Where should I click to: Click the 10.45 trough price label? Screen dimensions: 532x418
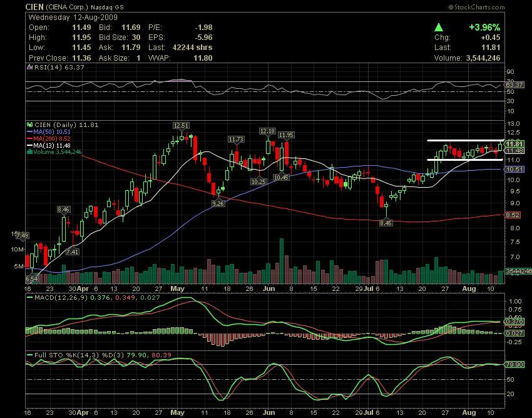[281, 177]
